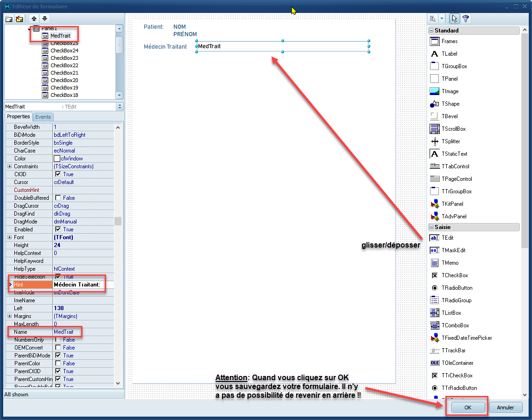Expand the Font property node

pos(9,237)
